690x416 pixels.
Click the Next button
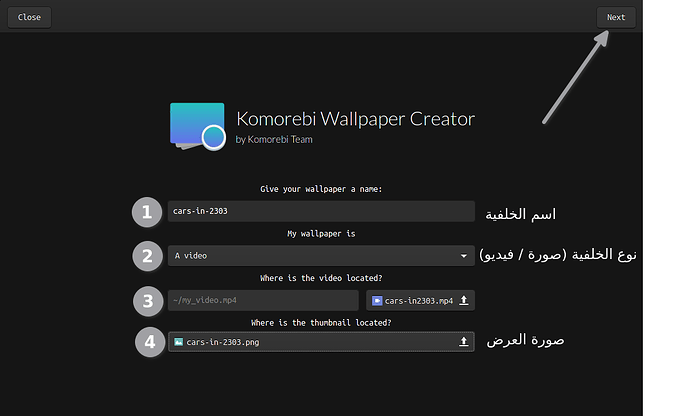pyautogui.click(x=616, y=18)
